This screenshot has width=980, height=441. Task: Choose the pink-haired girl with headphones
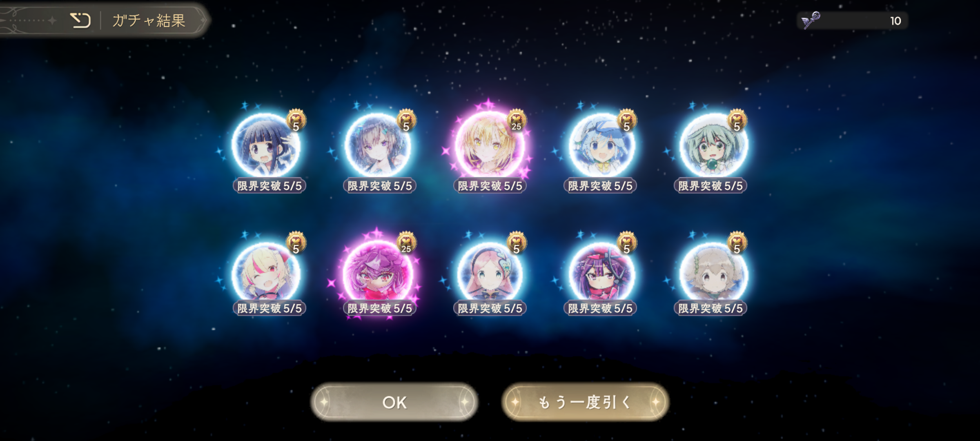tap(489, 274)
